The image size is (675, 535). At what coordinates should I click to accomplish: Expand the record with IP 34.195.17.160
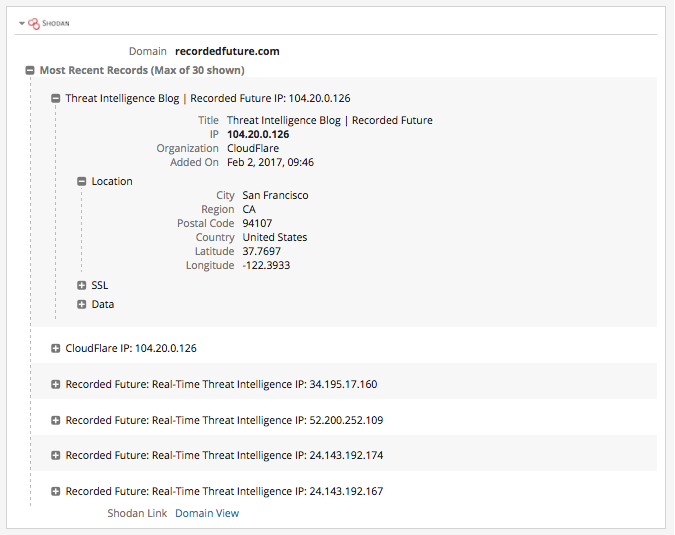click(x=56, y=384)
